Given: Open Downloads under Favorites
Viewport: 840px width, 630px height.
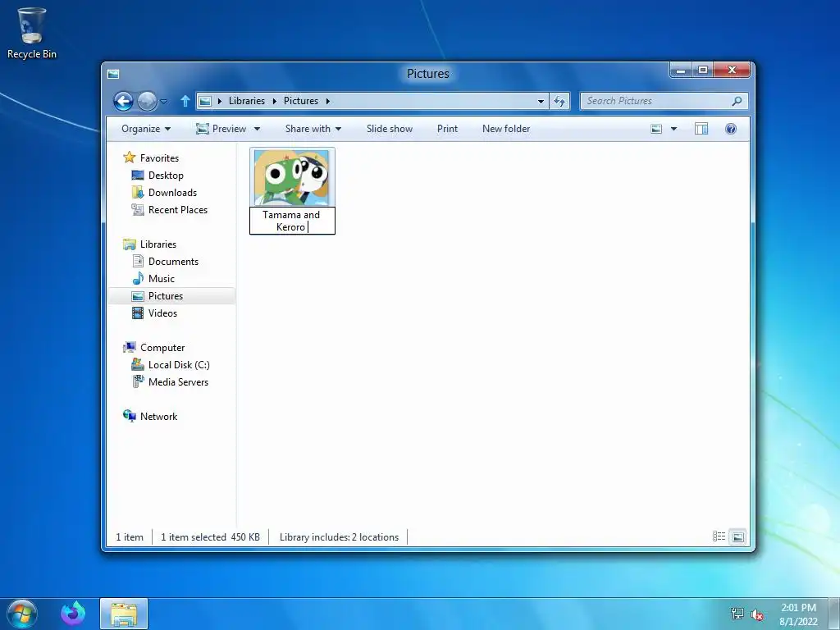Looking at the screenshot, I should (x=172, y=192).
